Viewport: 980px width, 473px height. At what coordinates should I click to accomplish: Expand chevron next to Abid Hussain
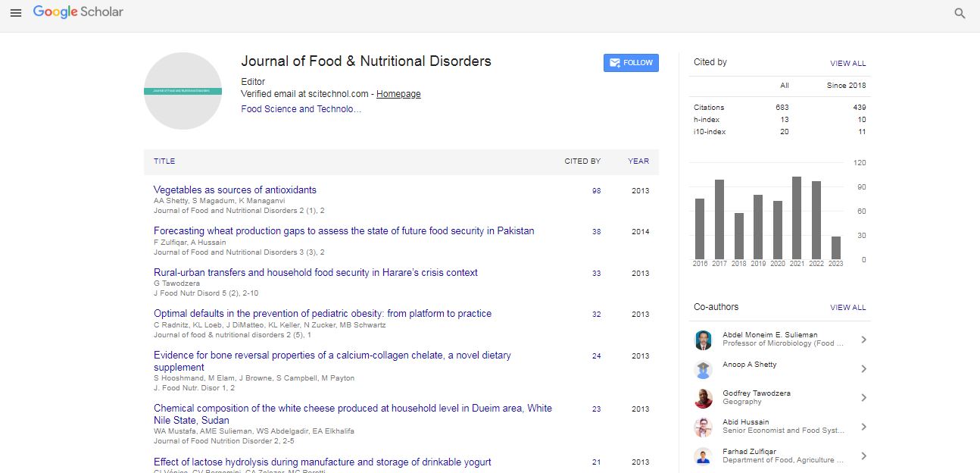(863, 428)
